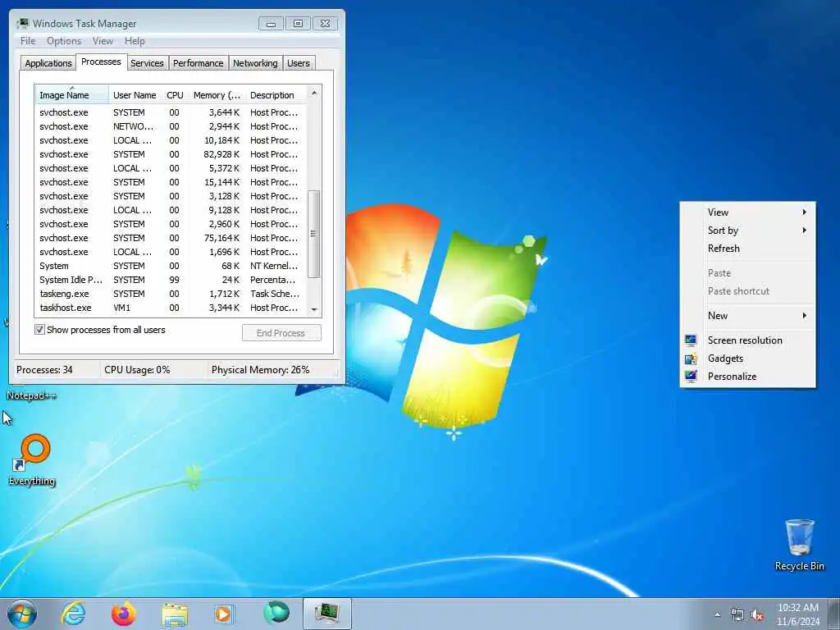The width and height of the screenshot is (840, 630).
Task: Select the taskeng.exe process row
Action: (171, 294)
